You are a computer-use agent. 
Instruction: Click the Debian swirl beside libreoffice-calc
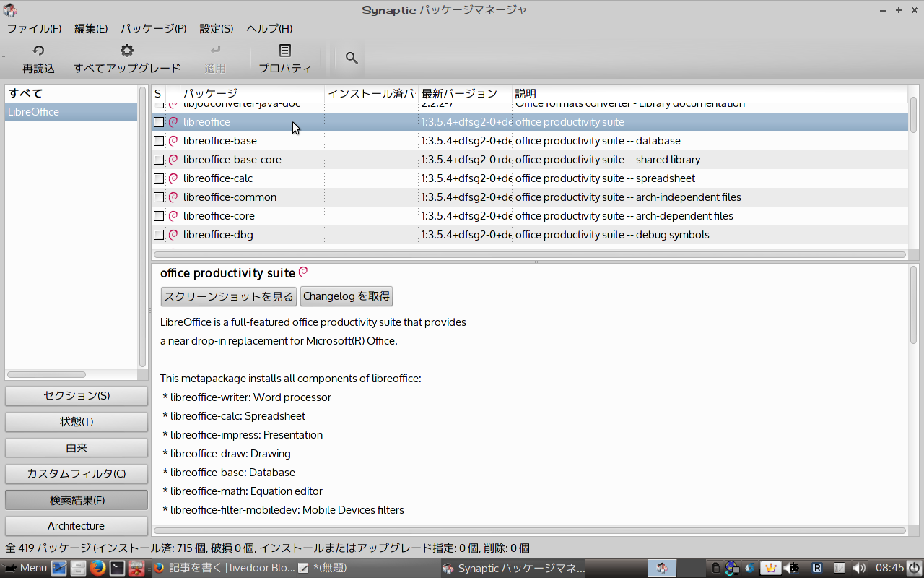pos(173,178)
